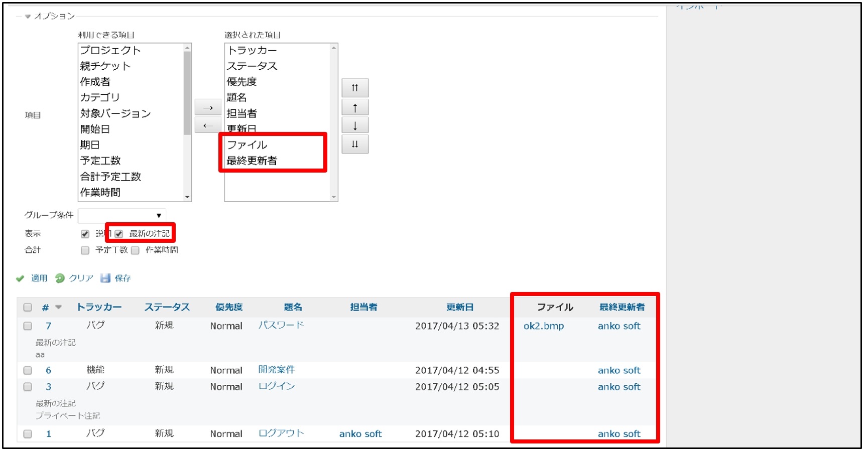The image size is (868, 454).
Task: Move selected column to top with double-up arrow
Action: [354, 87]
